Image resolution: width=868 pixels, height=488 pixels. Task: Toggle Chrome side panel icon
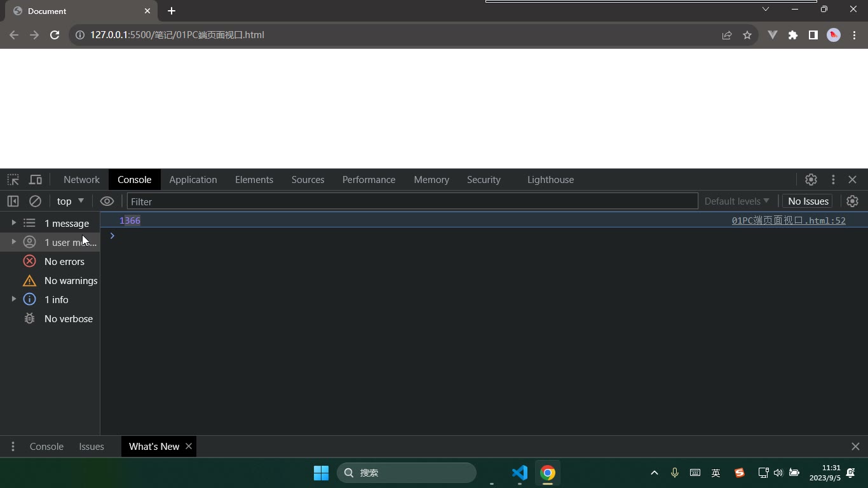click(813, 35)
